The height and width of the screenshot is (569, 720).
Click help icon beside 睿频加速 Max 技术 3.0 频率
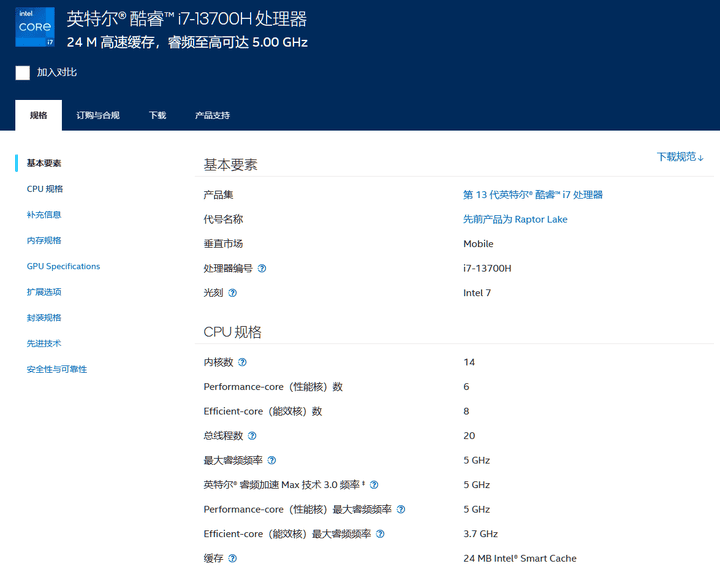click(x=374, y=485)
